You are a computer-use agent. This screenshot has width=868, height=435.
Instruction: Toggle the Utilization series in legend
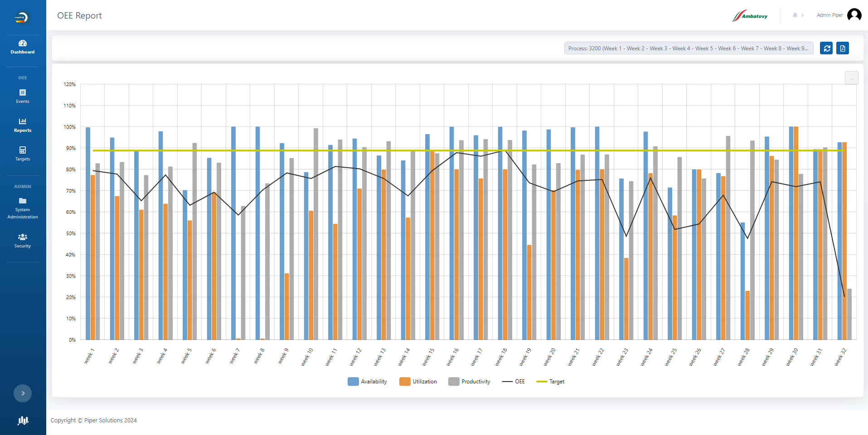pos(418,382)
